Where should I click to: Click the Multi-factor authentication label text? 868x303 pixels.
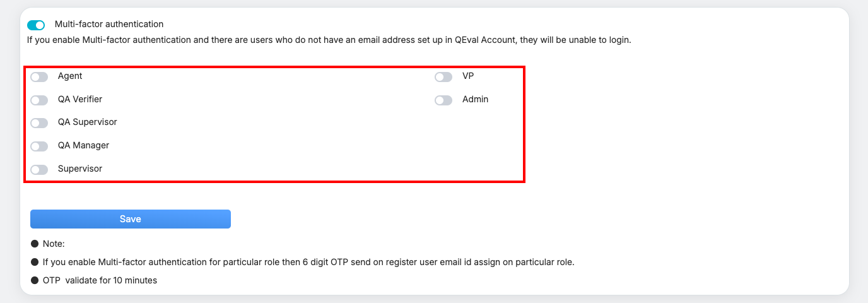[109, 25]
